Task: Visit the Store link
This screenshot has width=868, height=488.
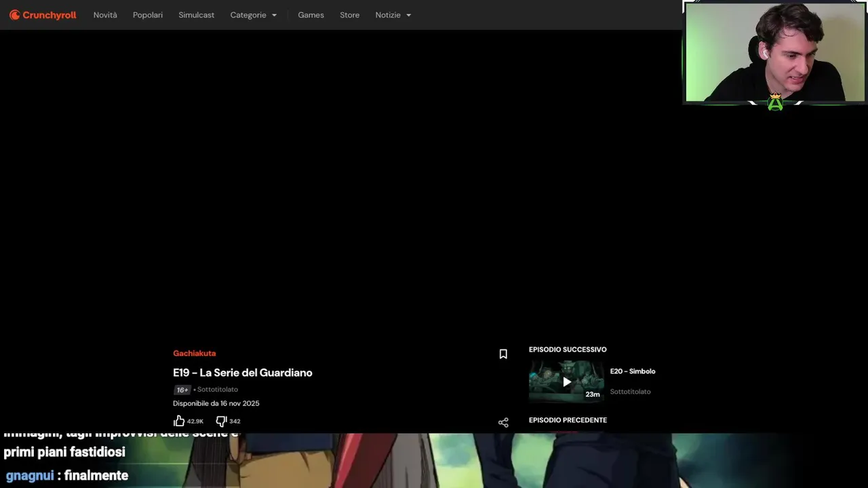Action: pos(350,15)
